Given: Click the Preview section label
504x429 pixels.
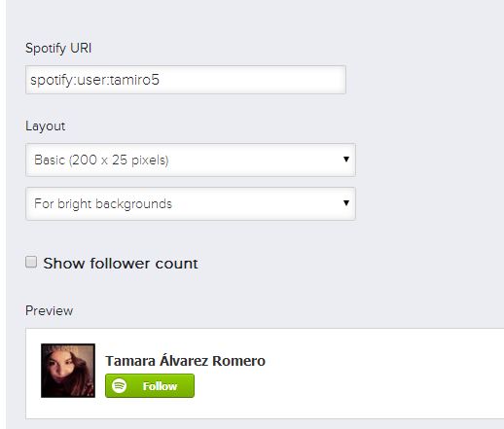Looking at the screenshot, I should pos(50,310).
